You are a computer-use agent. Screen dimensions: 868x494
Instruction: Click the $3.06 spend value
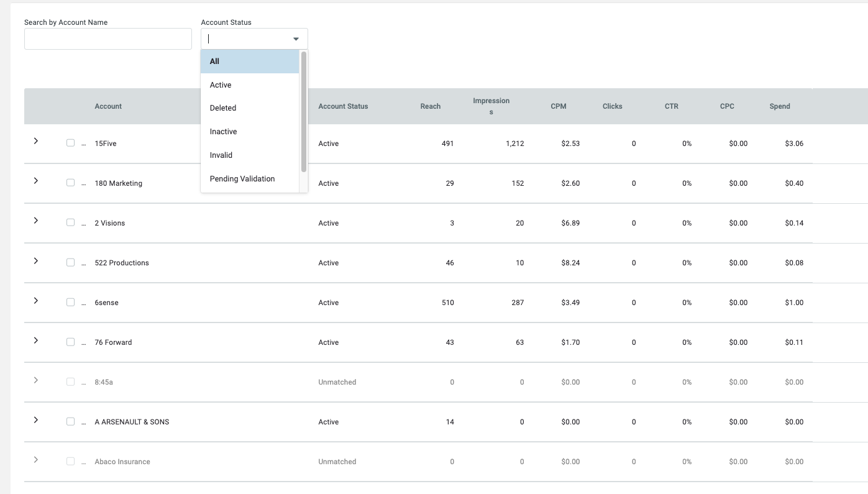[794, 144]
